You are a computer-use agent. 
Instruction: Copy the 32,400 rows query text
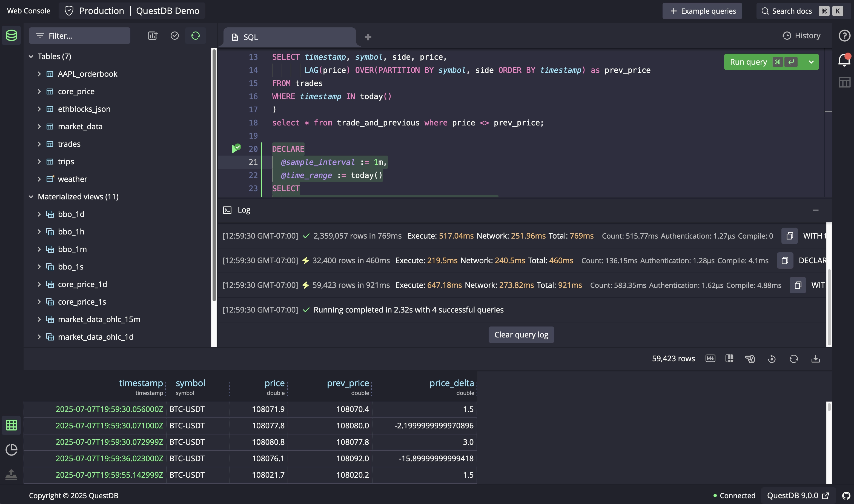[785, 260]
